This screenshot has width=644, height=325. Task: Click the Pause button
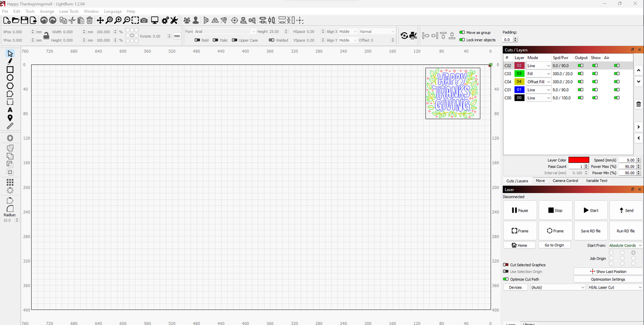tap(520, 210)
